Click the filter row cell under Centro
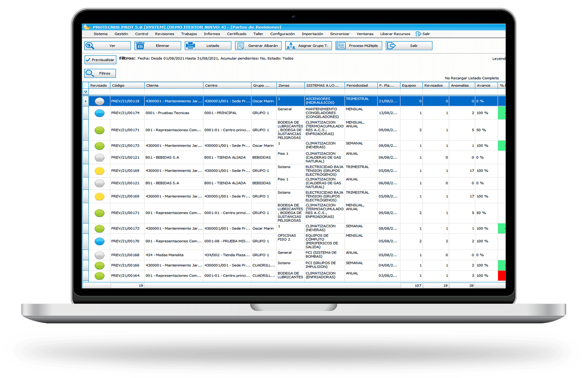Viewport: 588px width, 378px height. (x=227, y=92)
